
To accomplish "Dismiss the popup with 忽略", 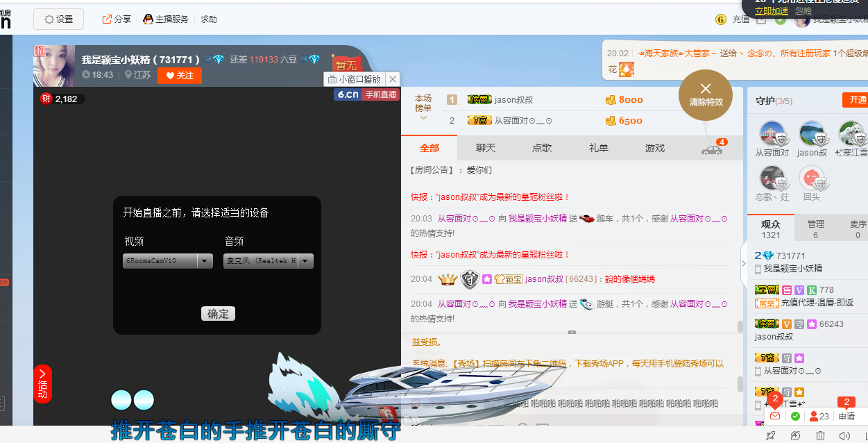I will point(803,11).
